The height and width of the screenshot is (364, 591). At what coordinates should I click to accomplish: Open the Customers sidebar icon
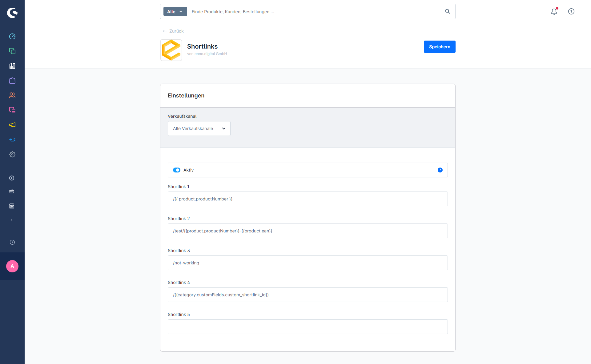(x=12, y=95)
